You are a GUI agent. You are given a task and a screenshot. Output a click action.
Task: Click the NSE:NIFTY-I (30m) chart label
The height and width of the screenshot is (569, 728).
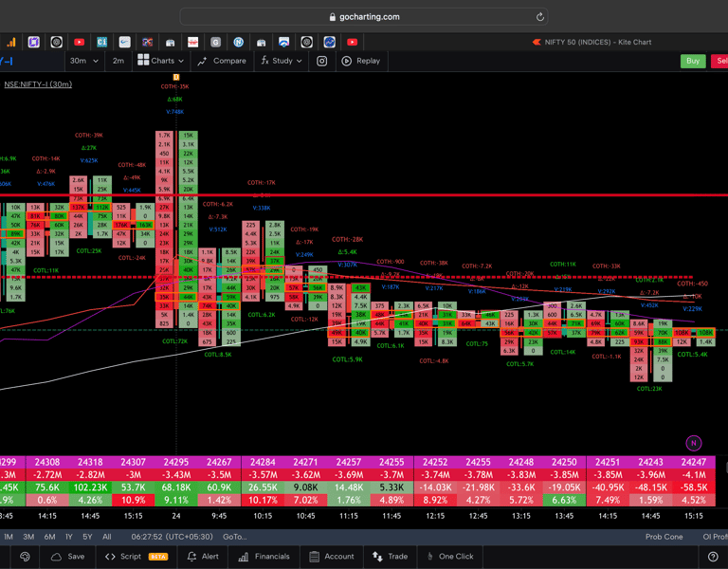click(x=38, y=84)
